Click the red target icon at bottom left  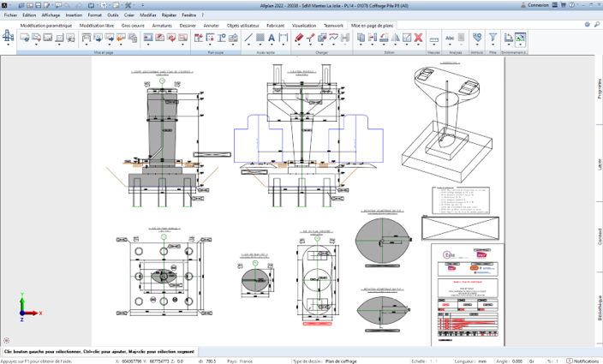[7, 341]
